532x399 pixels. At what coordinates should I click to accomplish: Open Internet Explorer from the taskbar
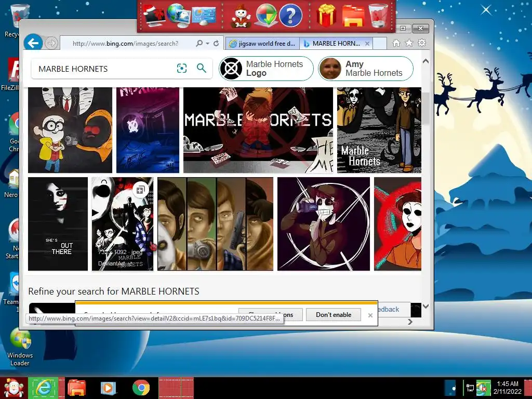click(x=44, y=388)
